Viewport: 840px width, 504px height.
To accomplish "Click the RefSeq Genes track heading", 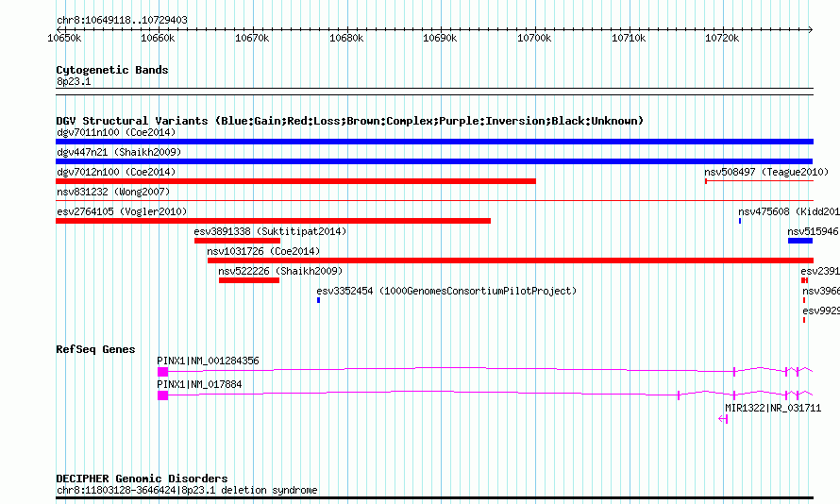I will tap(95, 349).
